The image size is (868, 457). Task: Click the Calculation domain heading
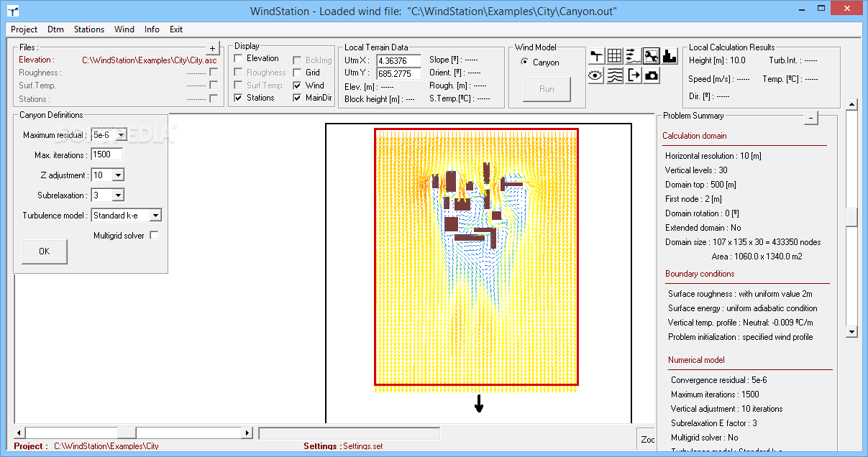694,136
